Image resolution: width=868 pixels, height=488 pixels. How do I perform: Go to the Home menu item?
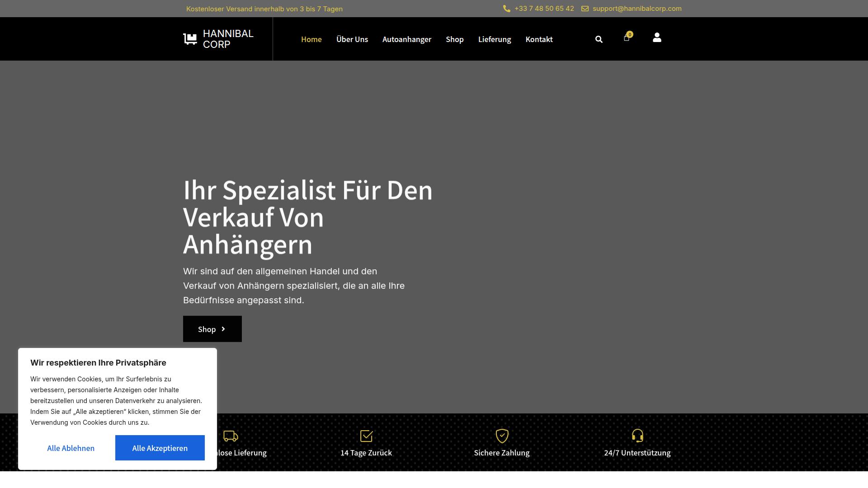tap(311, 39)
